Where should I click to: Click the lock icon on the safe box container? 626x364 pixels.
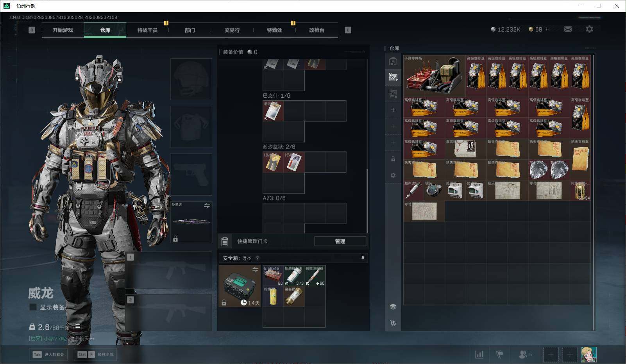click(224, 303)
